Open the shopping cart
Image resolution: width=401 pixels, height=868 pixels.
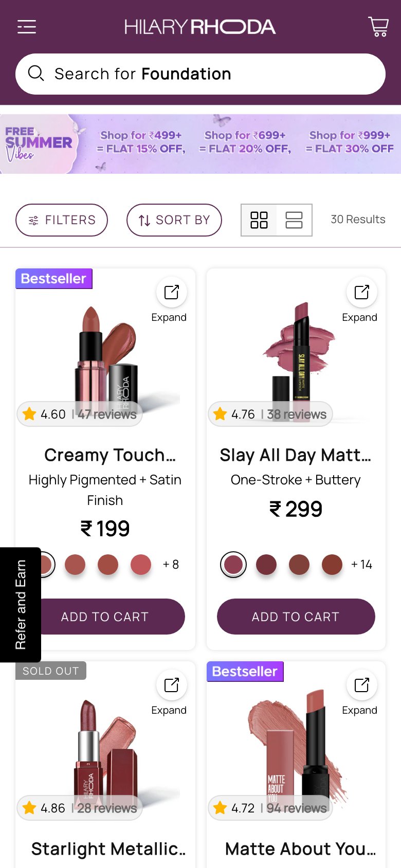[378, 27]
